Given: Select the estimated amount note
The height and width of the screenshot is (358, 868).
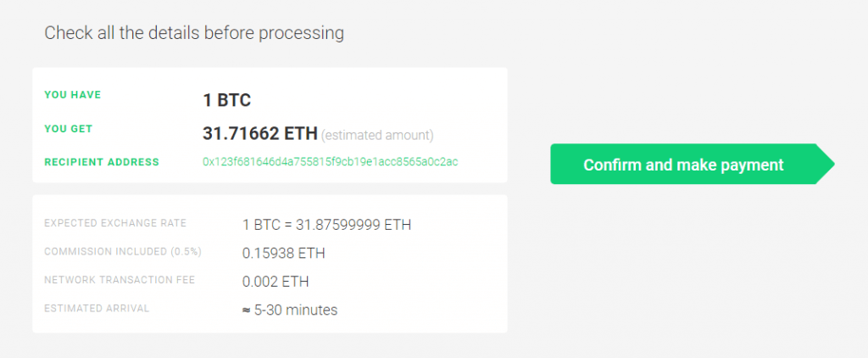Looking at the screenshot, I should pos(377,135).
